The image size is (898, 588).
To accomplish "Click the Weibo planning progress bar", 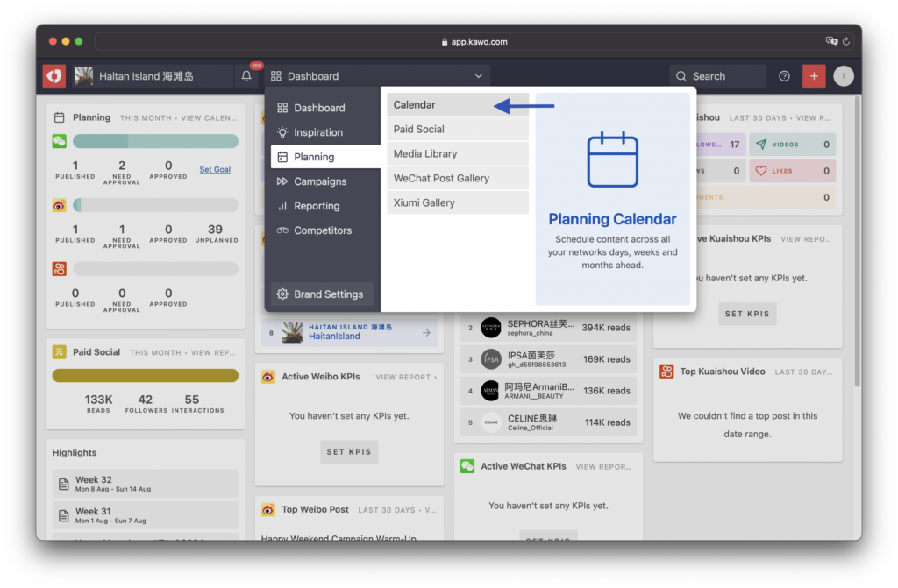I will tap(156, 205).
